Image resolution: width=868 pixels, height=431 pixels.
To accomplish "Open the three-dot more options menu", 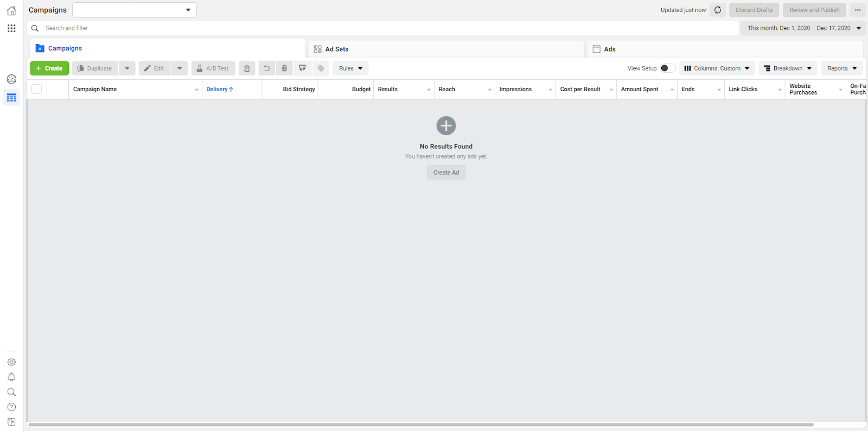I will pos(858,10).
